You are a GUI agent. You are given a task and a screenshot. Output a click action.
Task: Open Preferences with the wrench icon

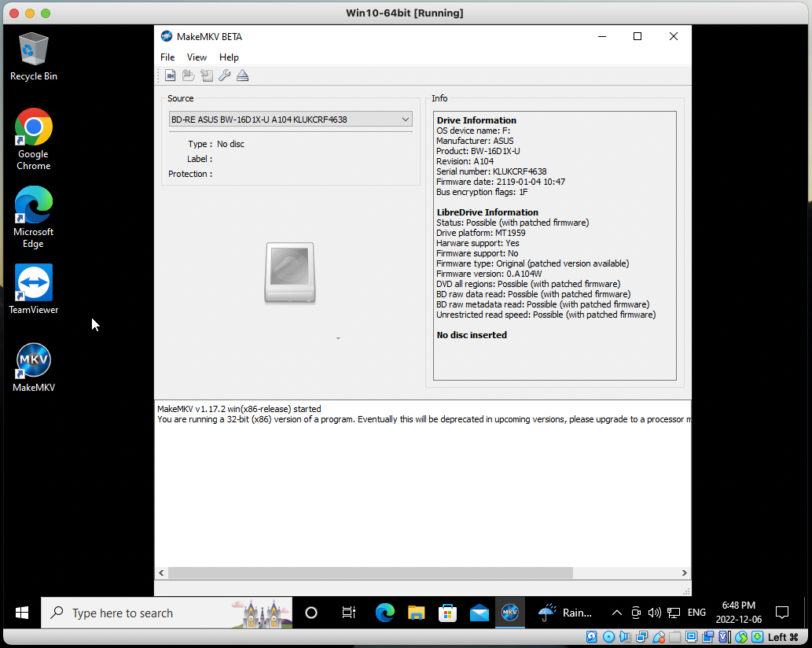[x=224, y=75]
